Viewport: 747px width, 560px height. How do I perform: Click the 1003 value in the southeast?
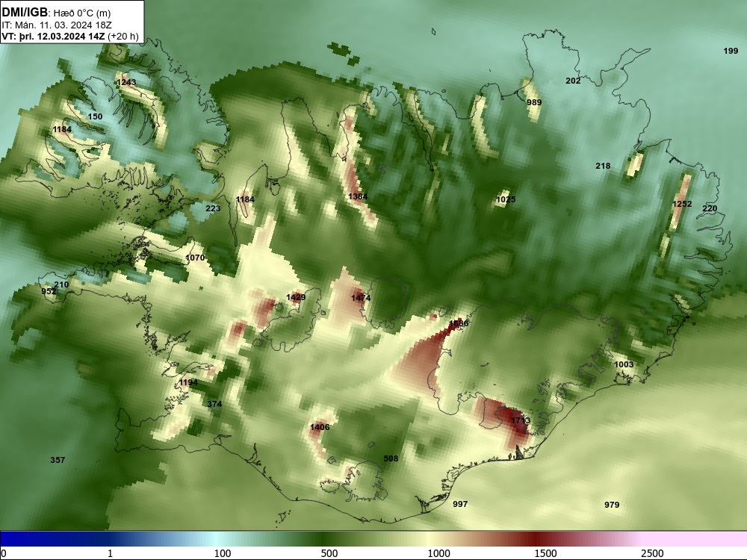(x=624, y=365)
